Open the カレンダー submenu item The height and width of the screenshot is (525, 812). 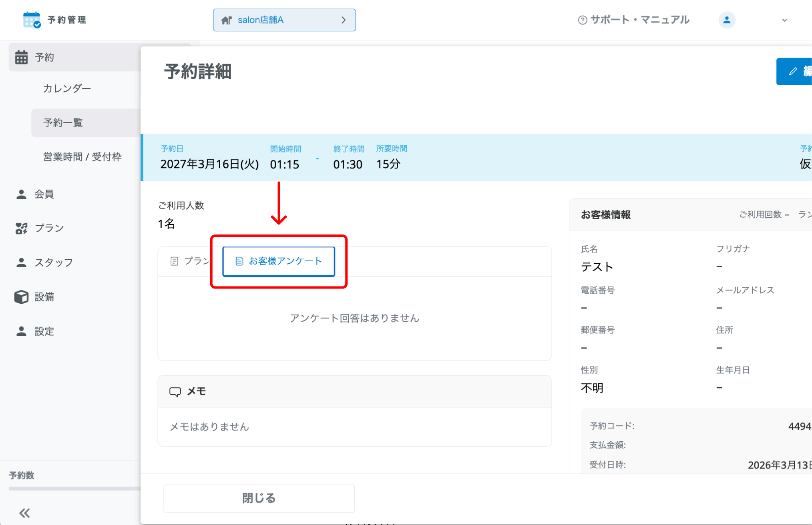pos(67,88)
